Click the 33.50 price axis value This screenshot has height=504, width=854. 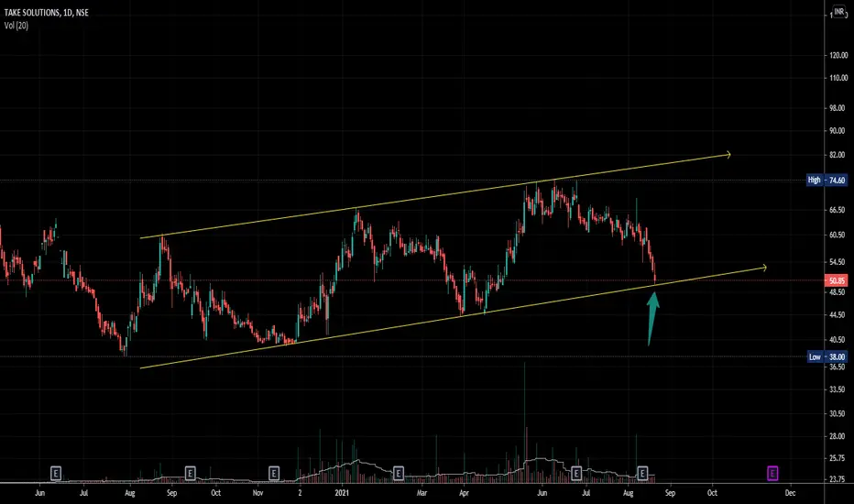[x=838, y=389]
